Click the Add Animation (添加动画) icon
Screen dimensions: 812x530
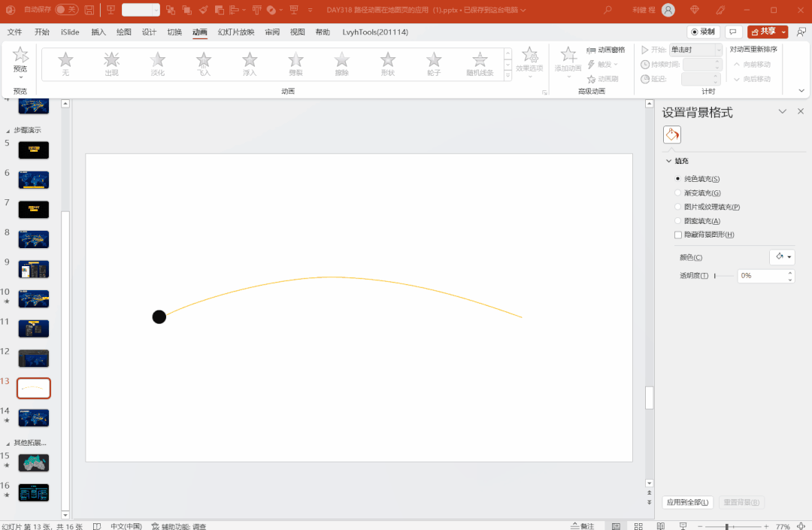coord(568,55)
